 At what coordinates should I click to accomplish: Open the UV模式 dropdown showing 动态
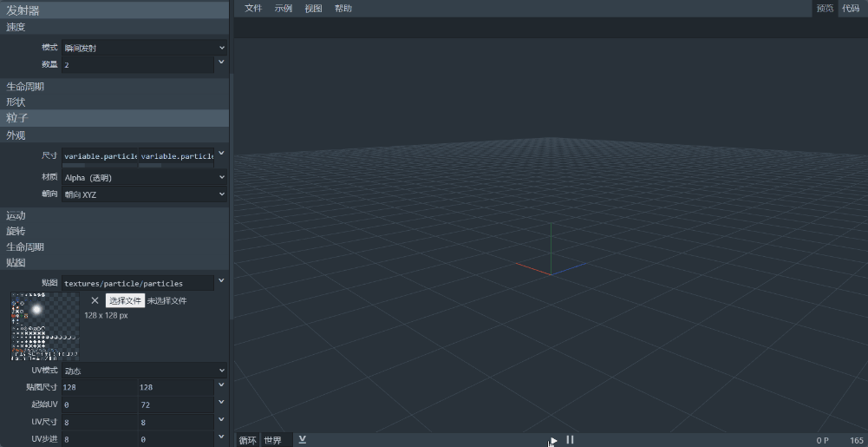coord(145,371)
